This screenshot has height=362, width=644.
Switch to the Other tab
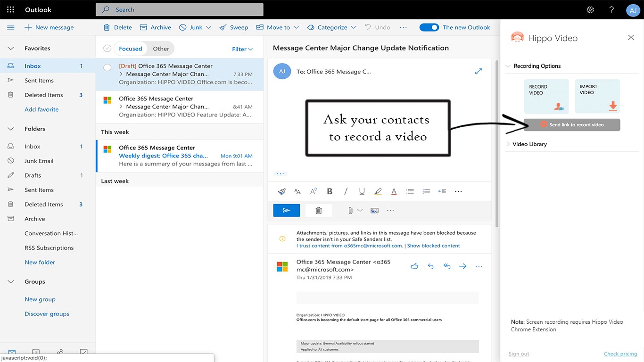pos(161,49)
